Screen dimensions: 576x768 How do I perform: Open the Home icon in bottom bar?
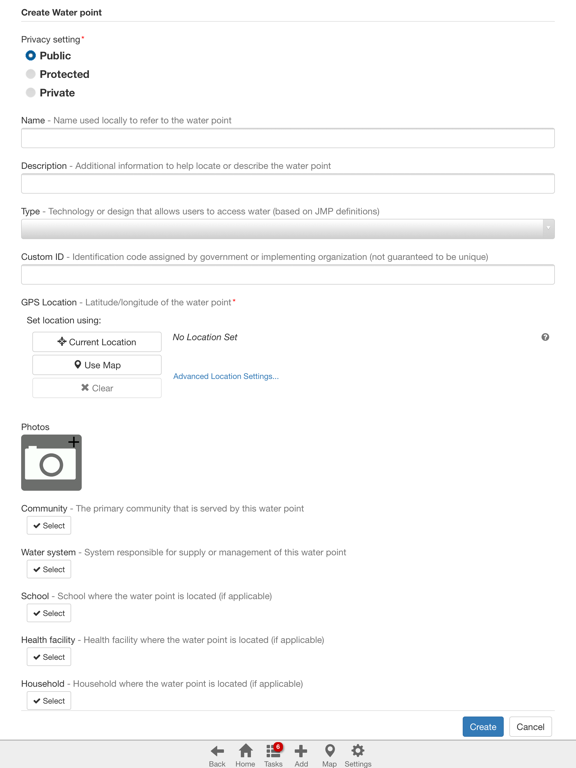(x=245, y=750)
